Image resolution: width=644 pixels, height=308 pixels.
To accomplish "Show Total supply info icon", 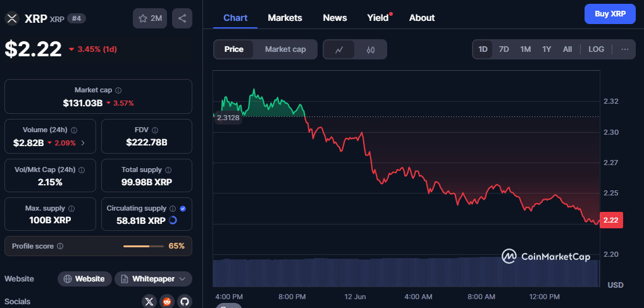I will tap(168, 169).
